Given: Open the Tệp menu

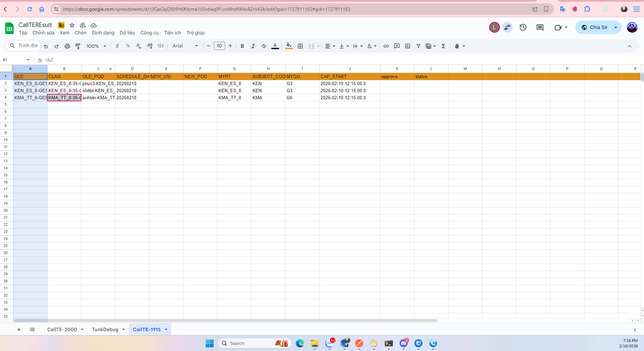Looking at the screenshot, I should (23, 33).
